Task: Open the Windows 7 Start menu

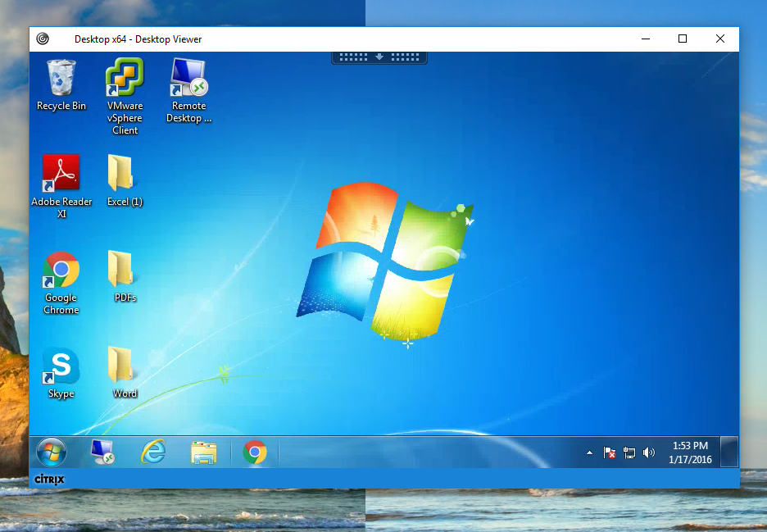Action: click(x=51, y=452)
